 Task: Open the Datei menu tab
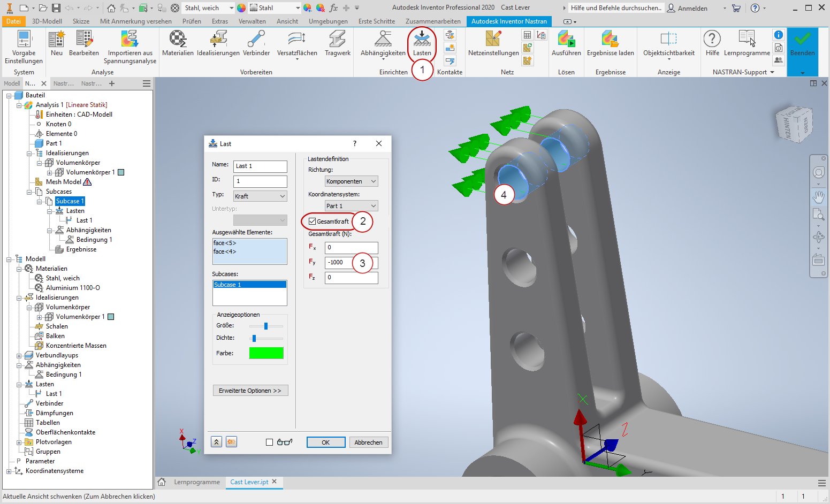click(x=13, y=21)
